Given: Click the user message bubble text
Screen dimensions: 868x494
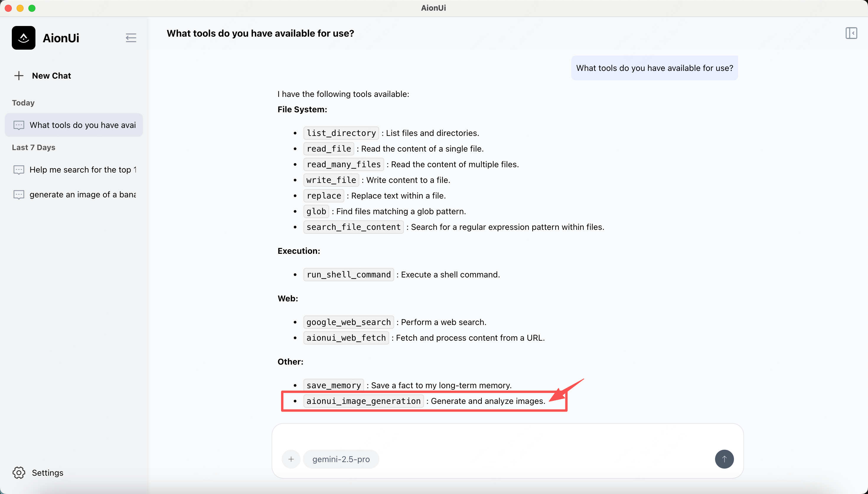Looking at the screenshot, I should (x=655, y=68).
